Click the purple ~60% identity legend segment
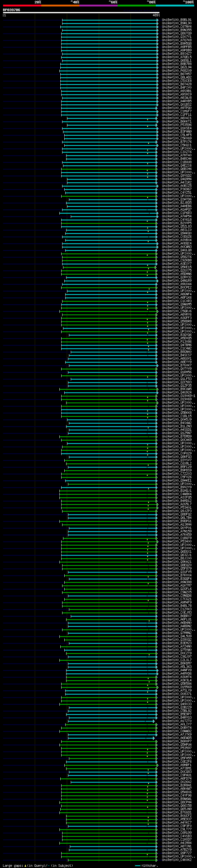The width and height of the screenshot is (197, 868). tap(99, 6)
